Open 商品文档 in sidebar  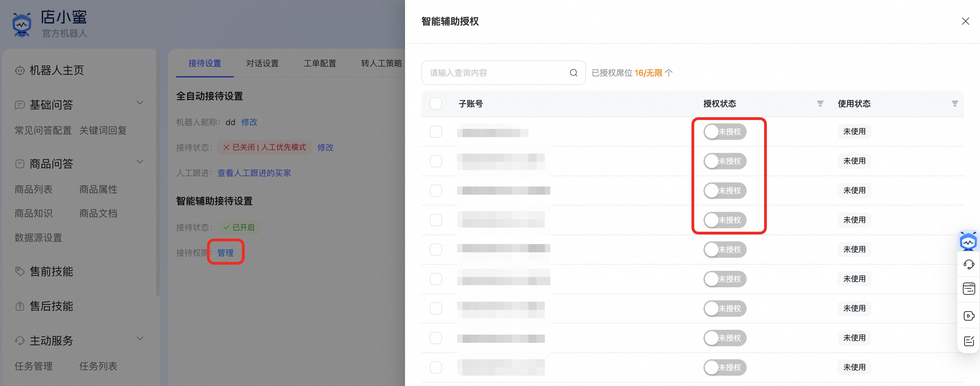pos(98,214)
